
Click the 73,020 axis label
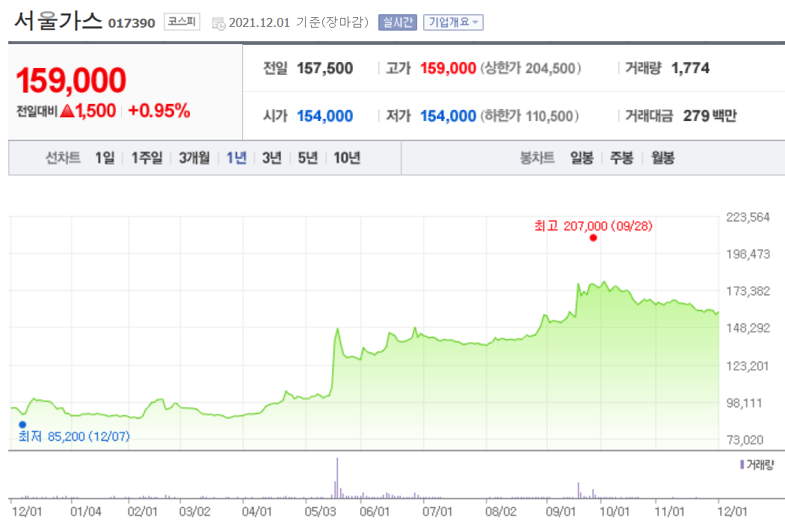pyautogui.click(x=745, y=440)
